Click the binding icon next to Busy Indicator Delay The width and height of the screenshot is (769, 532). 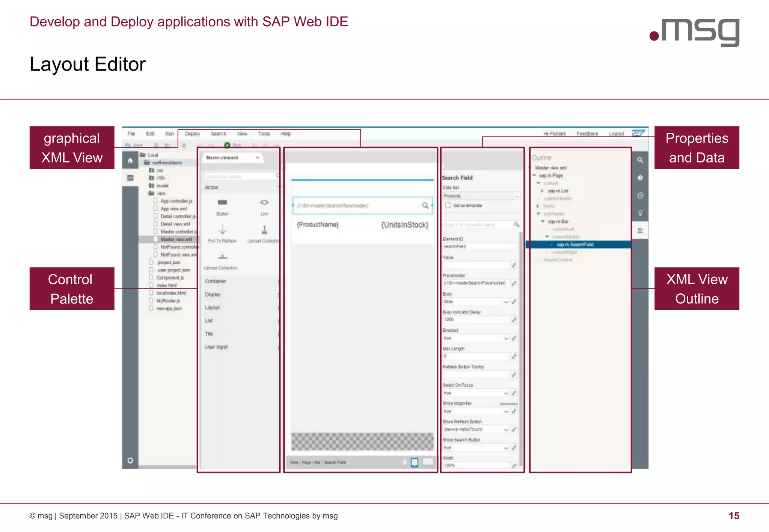tap(514, 320)
